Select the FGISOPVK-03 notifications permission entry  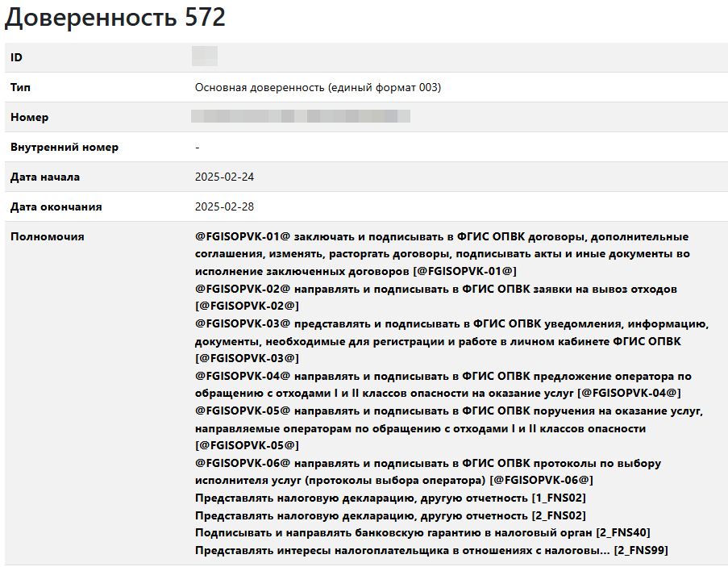[x=450, y=340]
